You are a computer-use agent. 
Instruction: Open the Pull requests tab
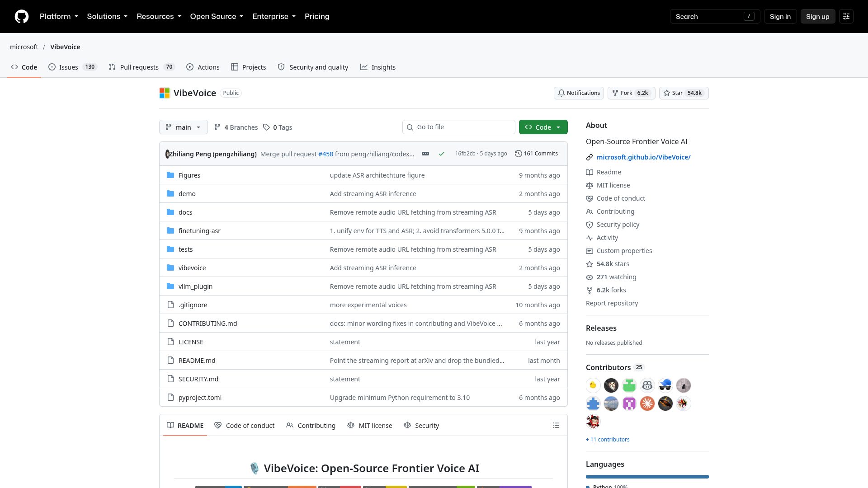pos(142,67)
